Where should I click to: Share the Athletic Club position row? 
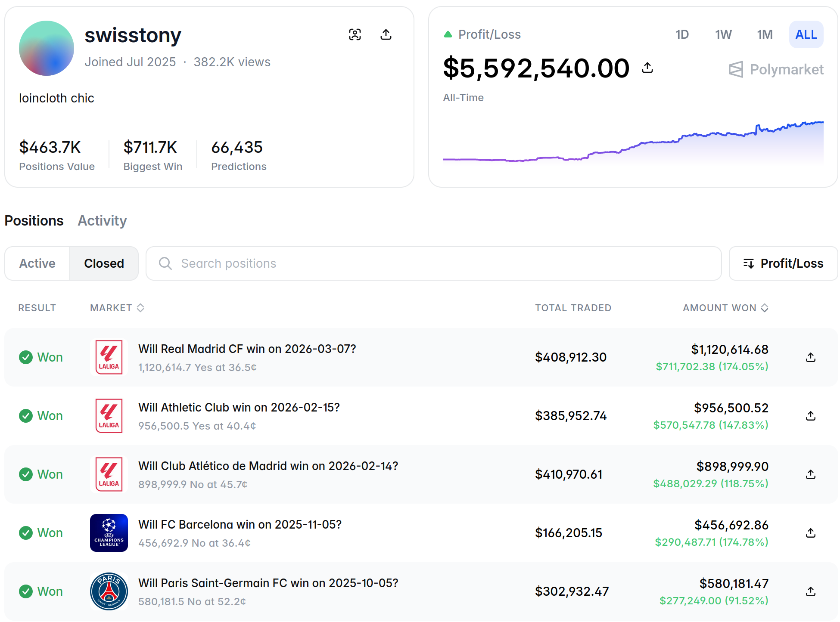point(810,416)
